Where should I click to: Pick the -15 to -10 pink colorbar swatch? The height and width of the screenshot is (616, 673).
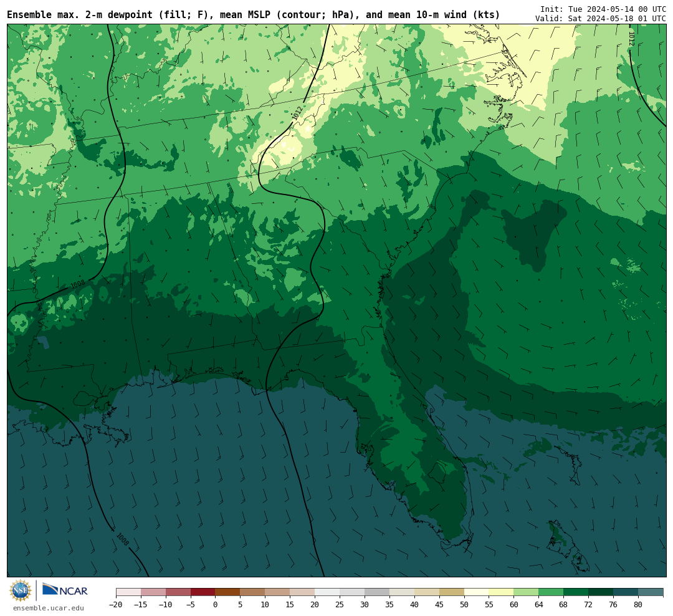(153, 592)
